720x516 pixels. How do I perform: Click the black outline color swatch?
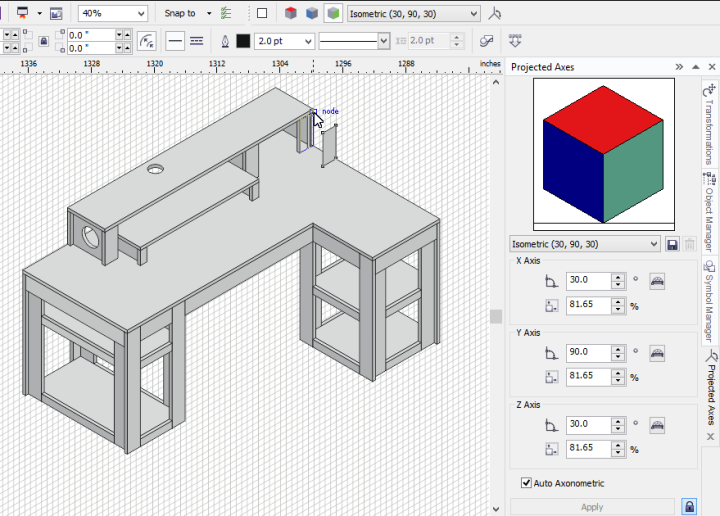(243, 41)
